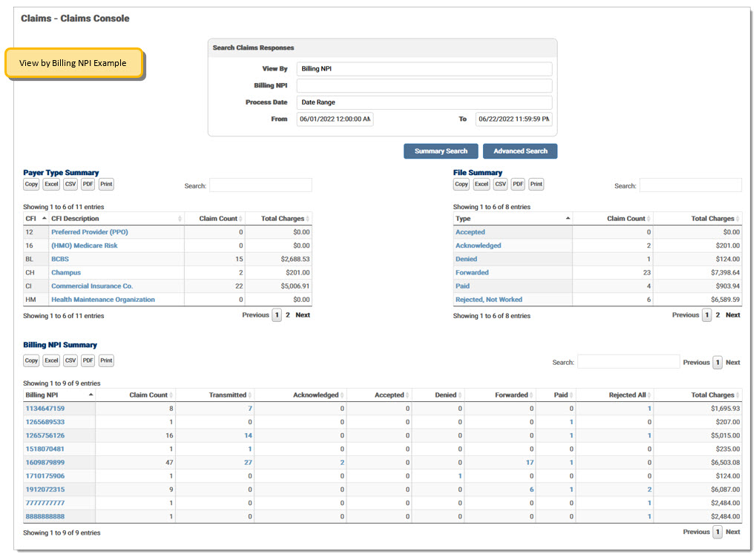The image size is (756, 554).
Task: Edit the To date field
Action: click(514, 119)
